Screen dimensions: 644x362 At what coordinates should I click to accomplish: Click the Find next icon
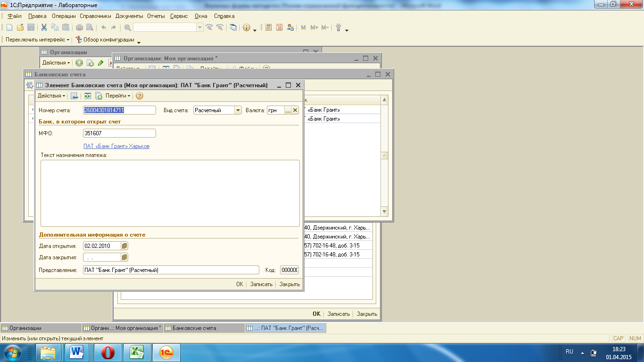209,27
